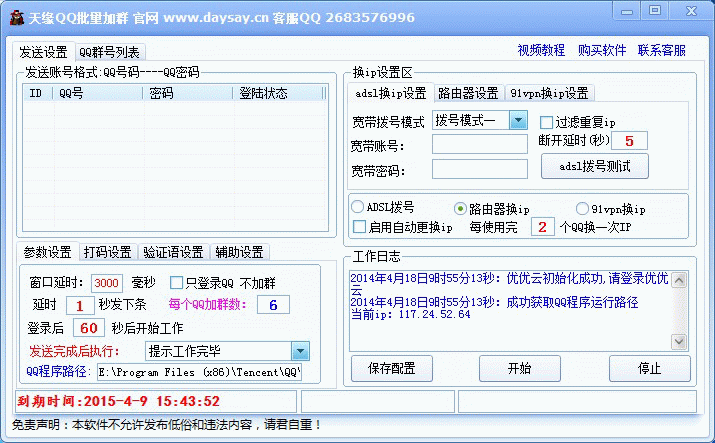The width and height of the screenshot is (715, 443).
Task: Switch to the 辅助设置 tab
Action: (x=239, y=252)
